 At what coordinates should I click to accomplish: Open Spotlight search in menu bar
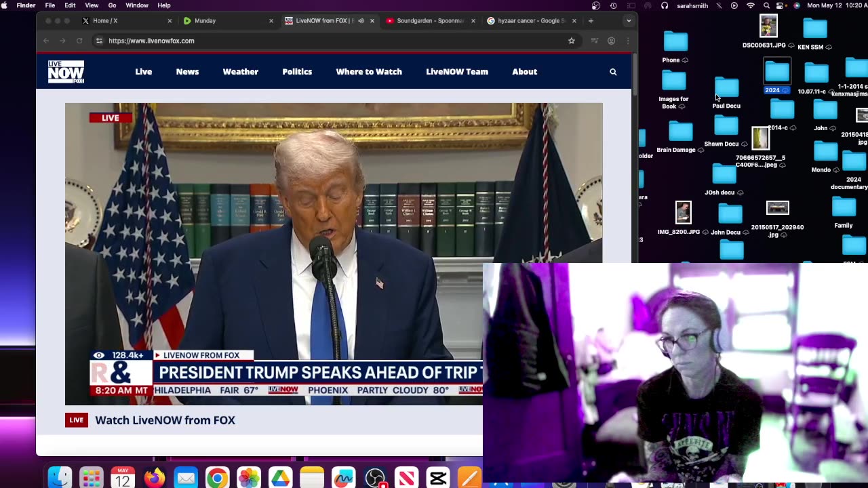766,5
